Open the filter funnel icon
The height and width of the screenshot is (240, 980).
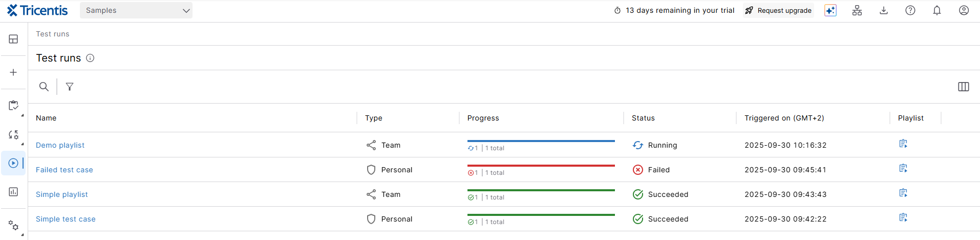pos(70,87)
